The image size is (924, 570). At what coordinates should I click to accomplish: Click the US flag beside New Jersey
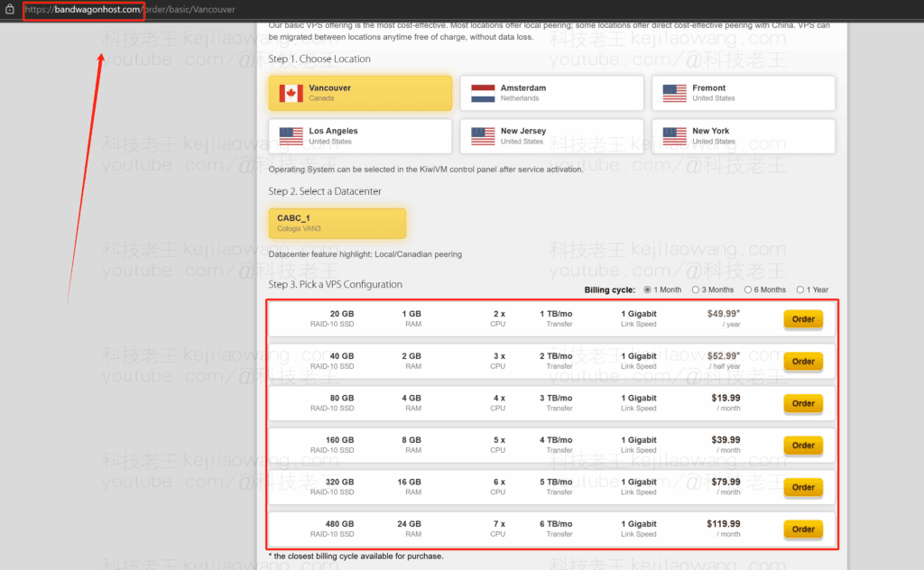pos(483,136)
